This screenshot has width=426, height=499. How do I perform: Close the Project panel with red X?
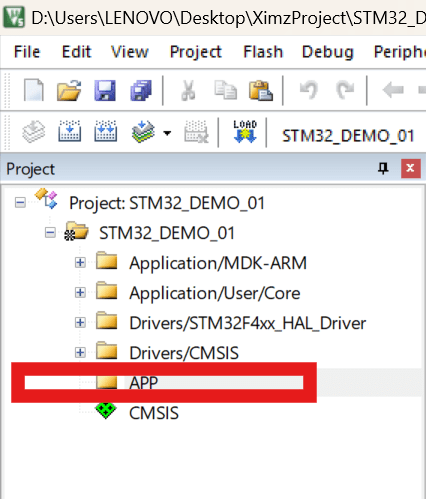pos(411,168)
